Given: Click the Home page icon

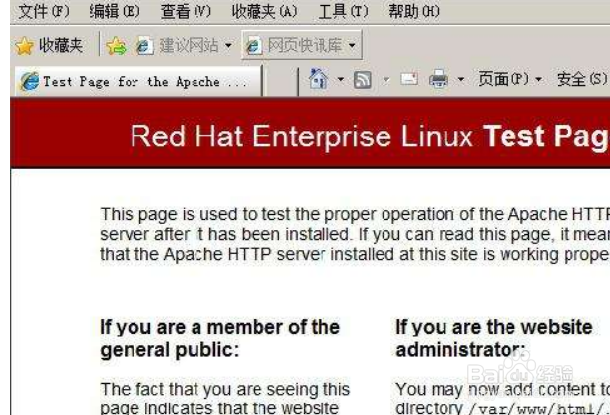Looking at the screenshot, I should [318, 79].
